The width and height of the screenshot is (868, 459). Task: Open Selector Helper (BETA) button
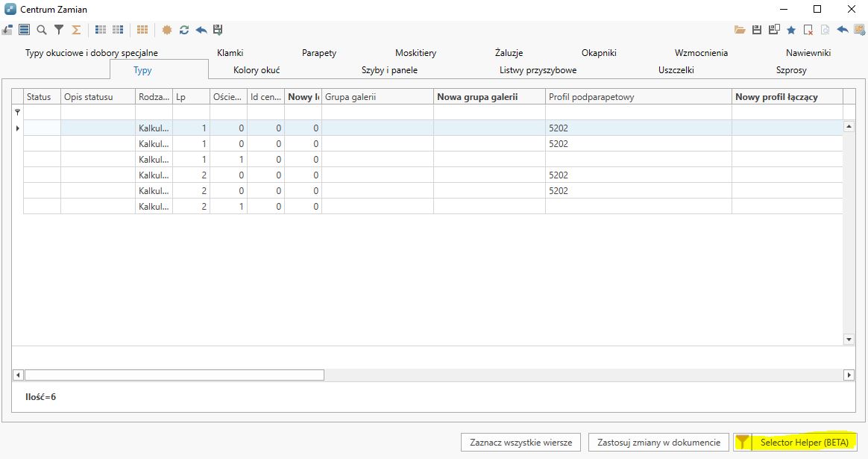pyautogui.click(x=794, y=443)
